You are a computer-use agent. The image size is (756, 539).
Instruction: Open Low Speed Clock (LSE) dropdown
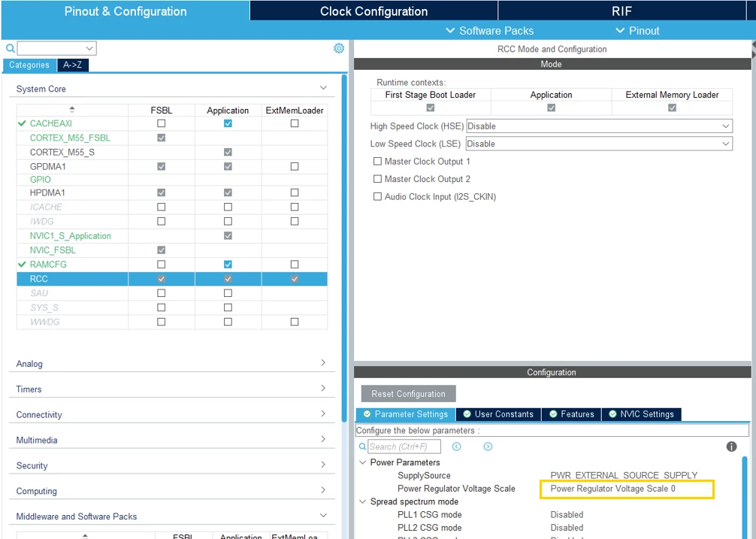click(x=599, y=144)
